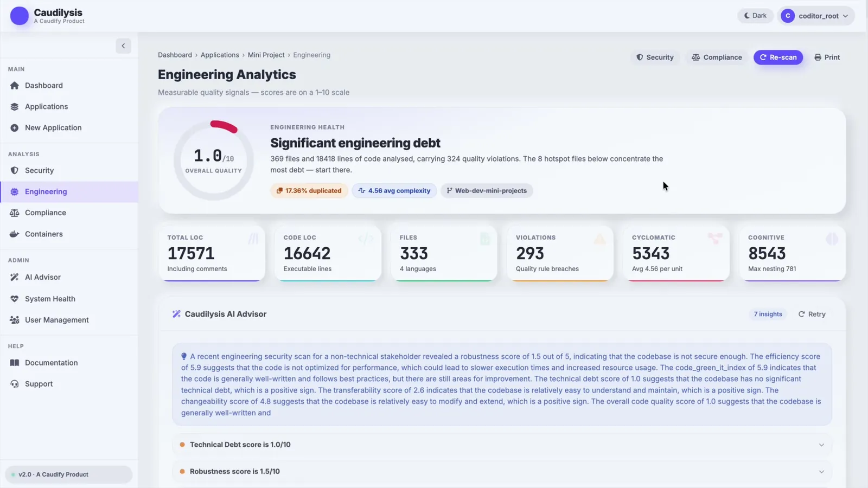This screenshot has height=488, width=868.
Task: Click the Applications breadcrumb link
Action: tap(220, 55)
